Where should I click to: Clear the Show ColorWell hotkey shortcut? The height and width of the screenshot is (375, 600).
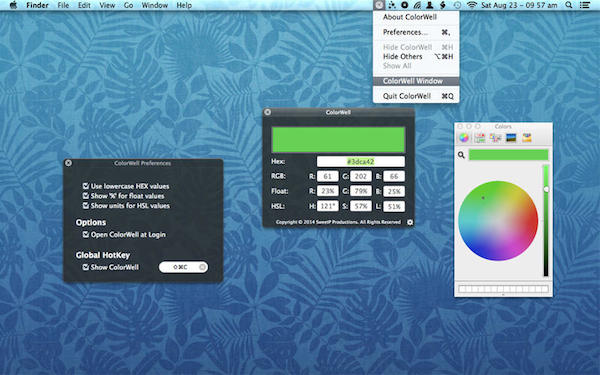202,267
